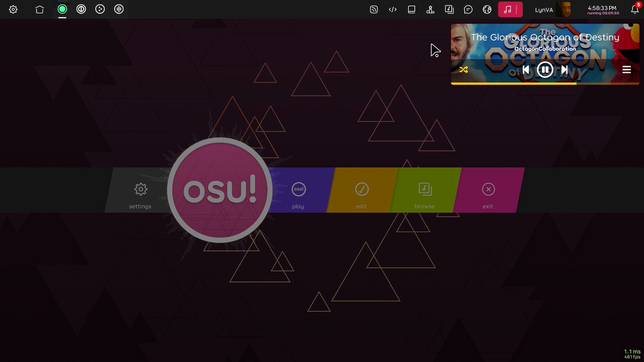Open the chat speech-bubble icon

pos(468,9)
